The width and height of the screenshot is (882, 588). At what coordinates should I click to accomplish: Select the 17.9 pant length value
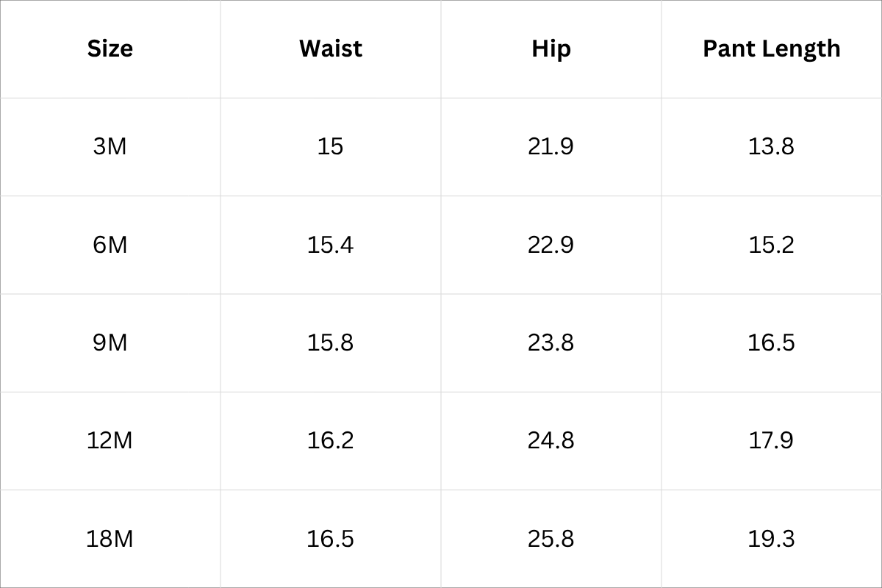coord(771,440)
